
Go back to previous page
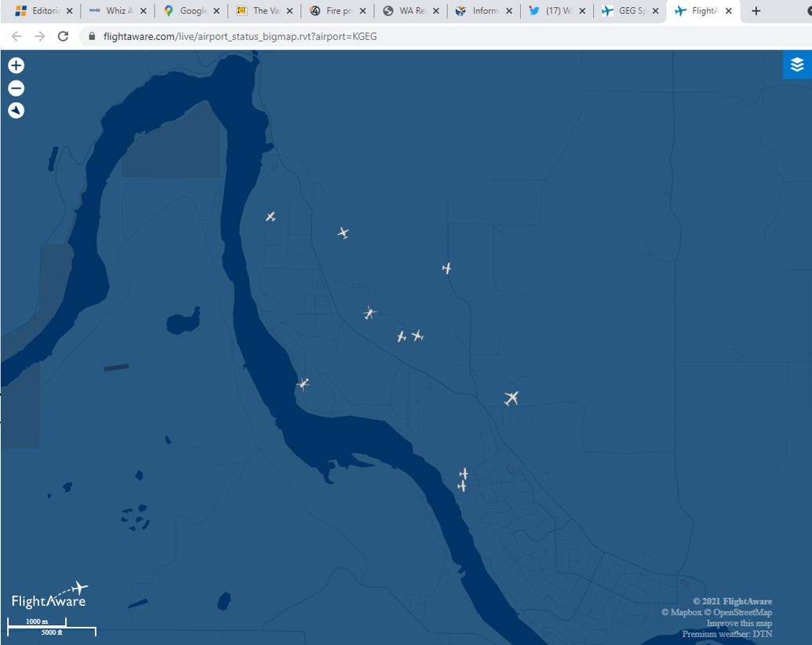pos(17,36)
